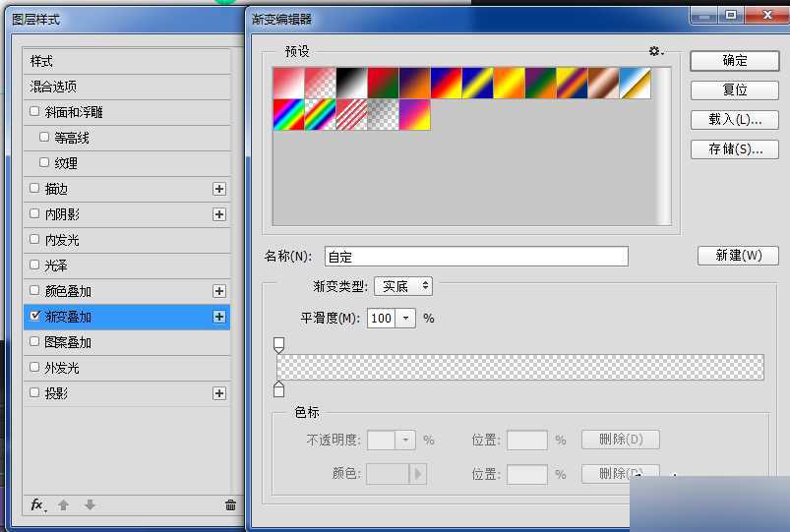Enable the 斜面和浮雕 checkbox
The image size is (790, 532).
click(x=35, y=112)
